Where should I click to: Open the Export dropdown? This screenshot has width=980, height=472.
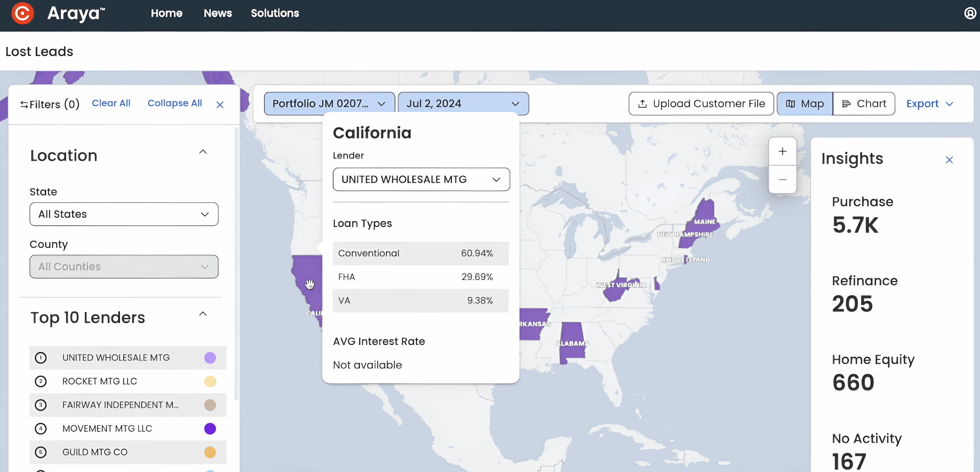pos(929,104)
